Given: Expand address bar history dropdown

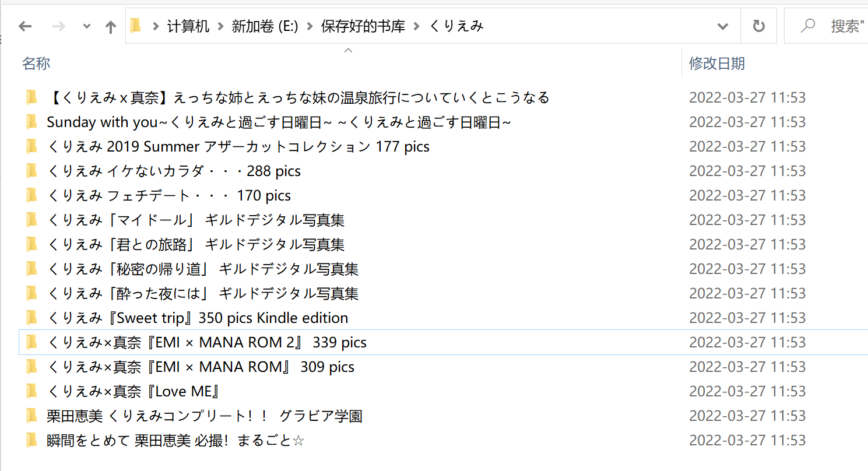Looking at the screenshot, I should 723,26.
